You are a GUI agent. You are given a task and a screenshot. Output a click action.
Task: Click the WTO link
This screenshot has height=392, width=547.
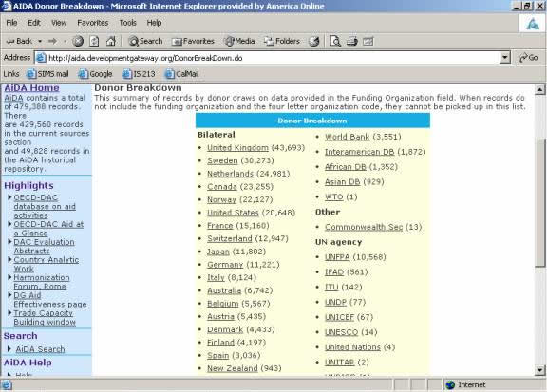click(334, 196)
